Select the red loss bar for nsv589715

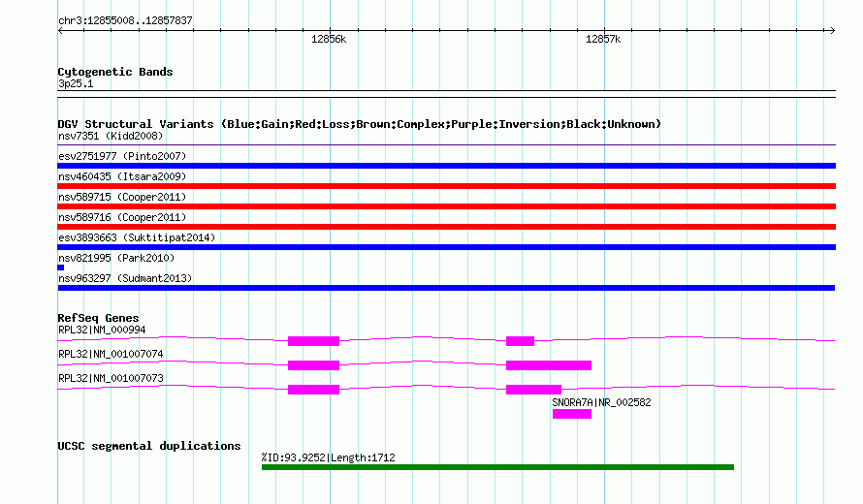(x=446, y=206)
